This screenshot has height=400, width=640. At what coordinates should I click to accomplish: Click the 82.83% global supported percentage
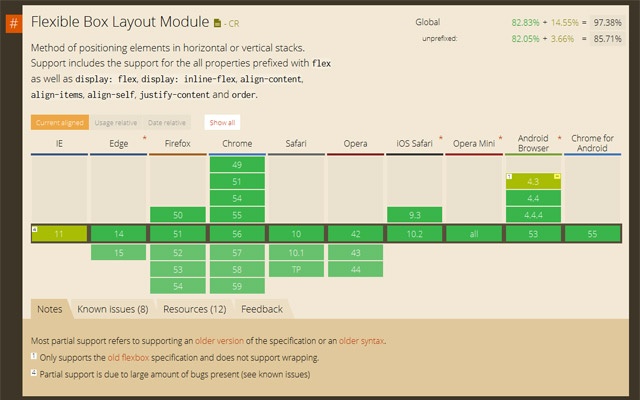pyautogui.click(x=525, y=22)
